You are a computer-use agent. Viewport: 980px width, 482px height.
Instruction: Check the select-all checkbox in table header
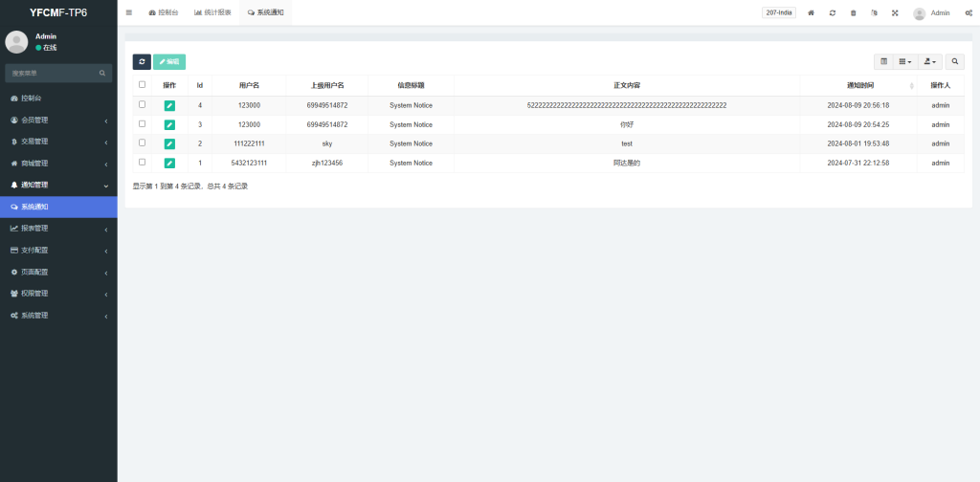(143, 85)
